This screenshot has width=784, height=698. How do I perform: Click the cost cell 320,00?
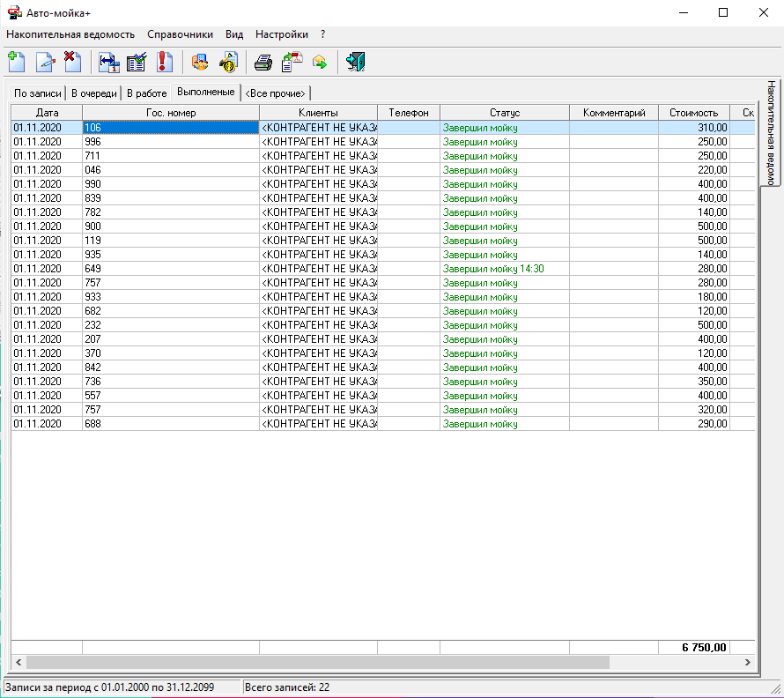coord(694,410)
